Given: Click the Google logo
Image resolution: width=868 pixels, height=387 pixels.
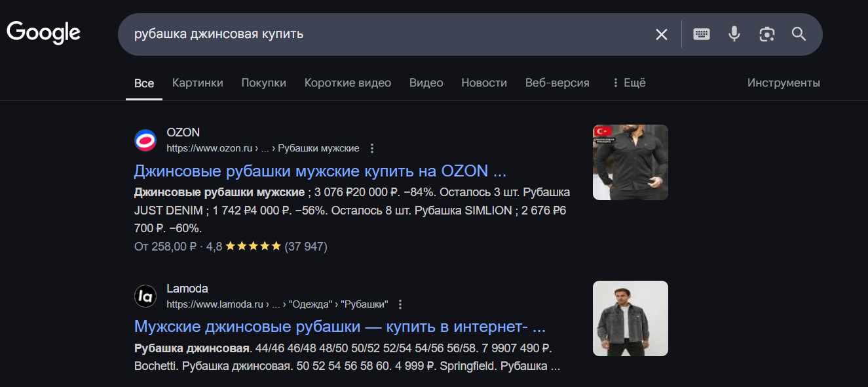Looking at the screenshot, I should 43,32.
